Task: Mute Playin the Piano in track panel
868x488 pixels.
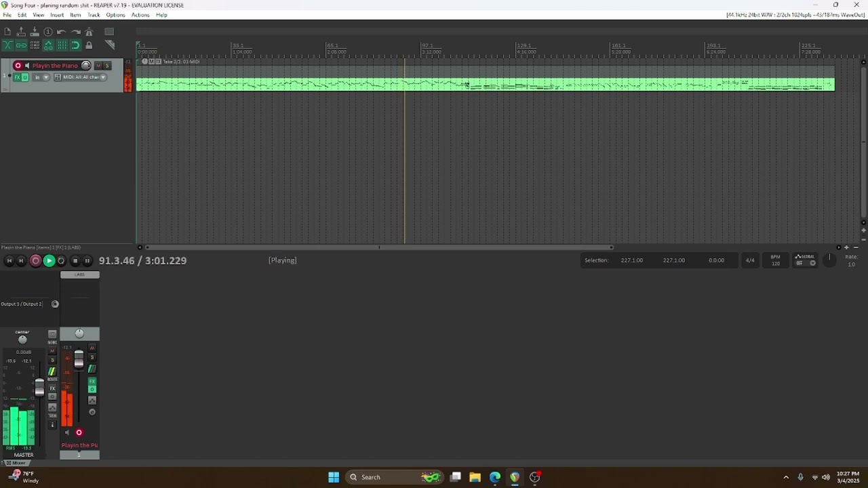Action: pos(98,66)
